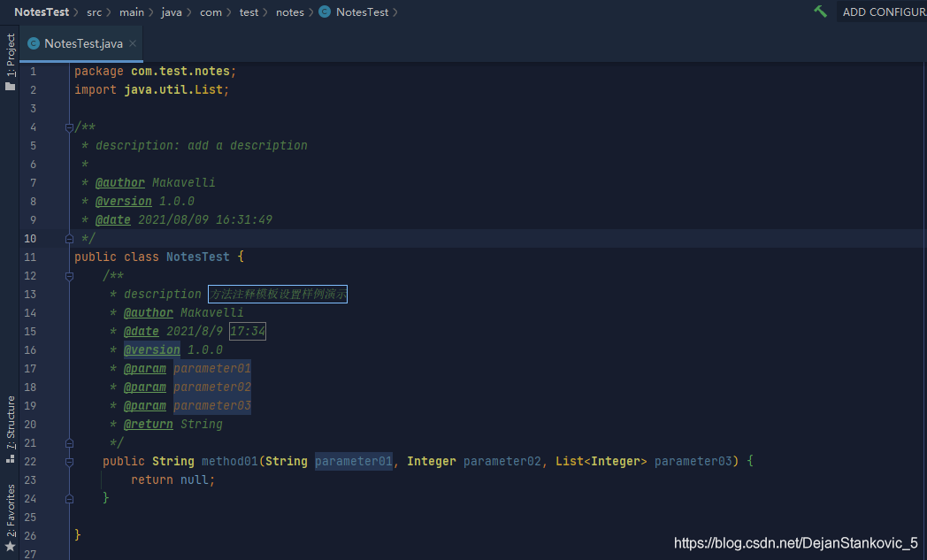Click the src breadcrumb
Viewport: 927px width, 560px height.
click(x=94, y=12)
